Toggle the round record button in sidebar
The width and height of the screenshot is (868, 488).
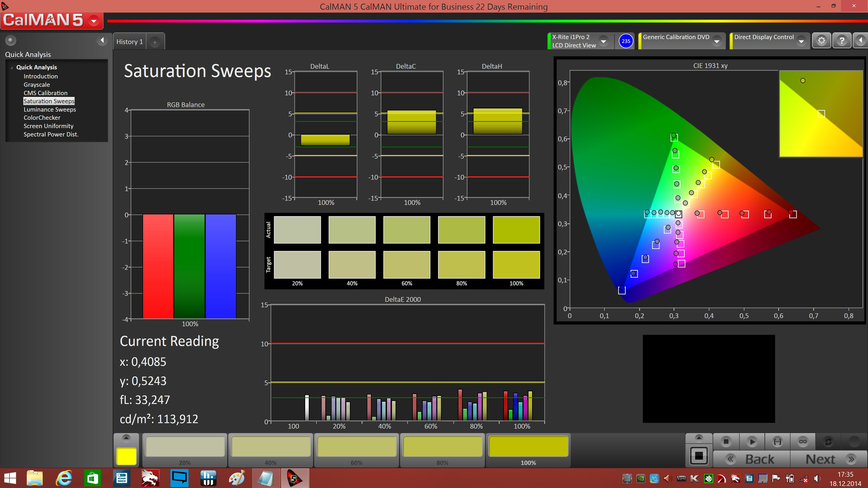pos(10,40)
